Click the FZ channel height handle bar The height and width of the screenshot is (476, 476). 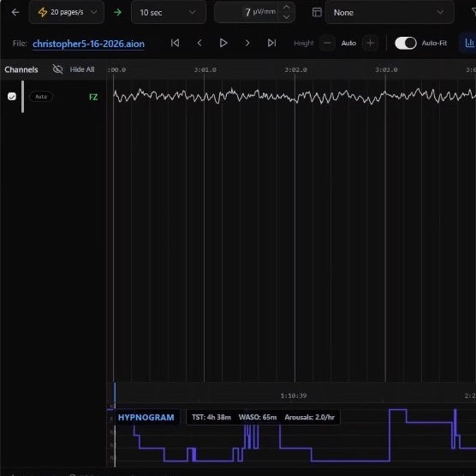tap(23, 97)
